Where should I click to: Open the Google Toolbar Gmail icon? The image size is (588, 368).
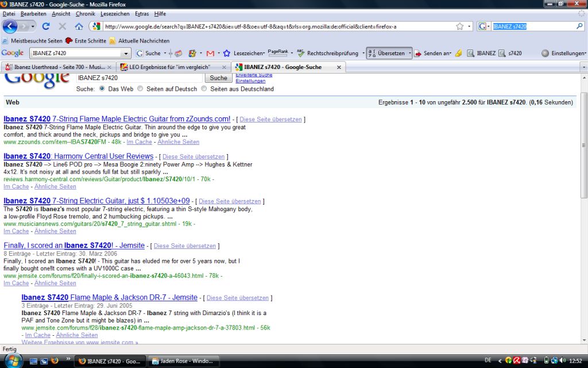tap(210, 53)
